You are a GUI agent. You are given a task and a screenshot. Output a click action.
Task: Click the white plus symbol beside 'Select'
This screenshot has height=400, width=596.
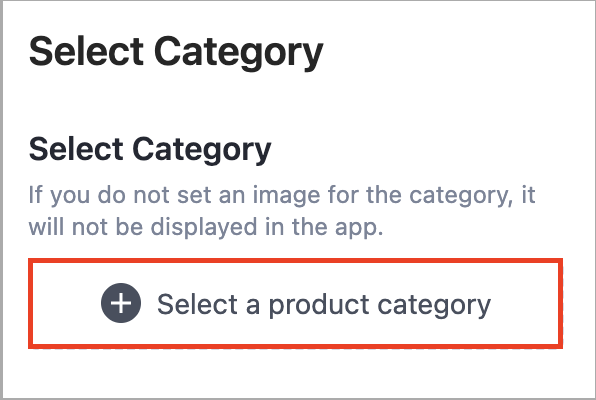coord(121,303)
